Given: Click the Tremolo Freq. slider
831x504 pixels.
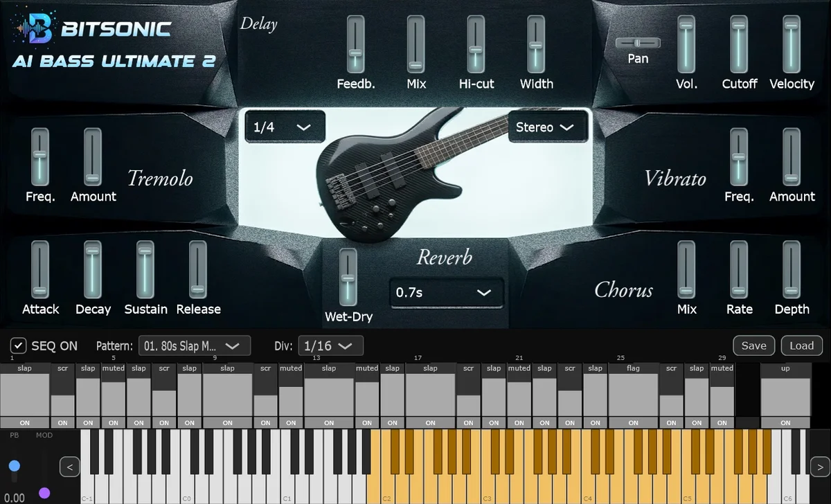Looking at the screenshot, I should (40, 157).
